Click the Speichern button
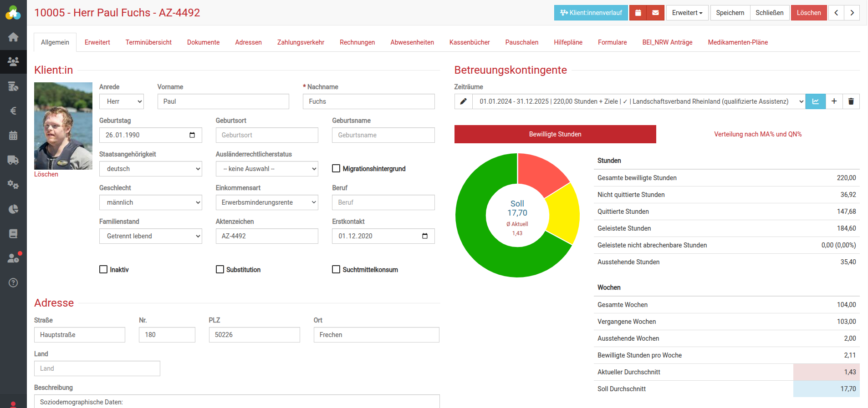Screen dimensions: 868x408 click(x=730, y=13)
